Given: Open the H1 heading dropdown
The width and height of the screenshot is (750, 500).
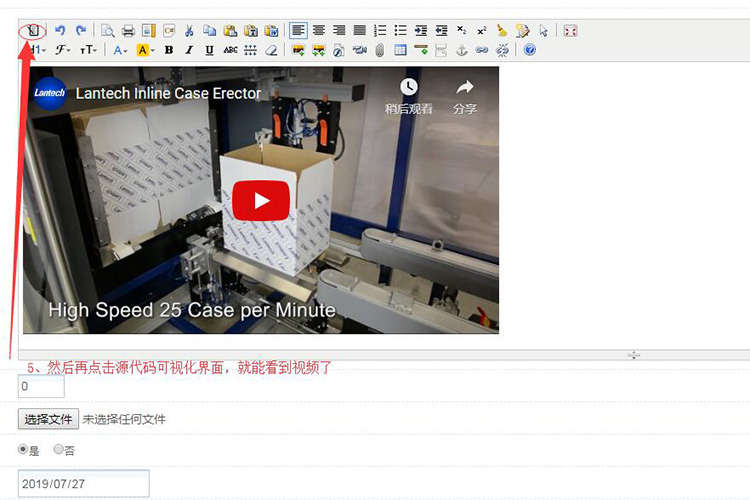Looking at the screenshot, I should point(38,50).
